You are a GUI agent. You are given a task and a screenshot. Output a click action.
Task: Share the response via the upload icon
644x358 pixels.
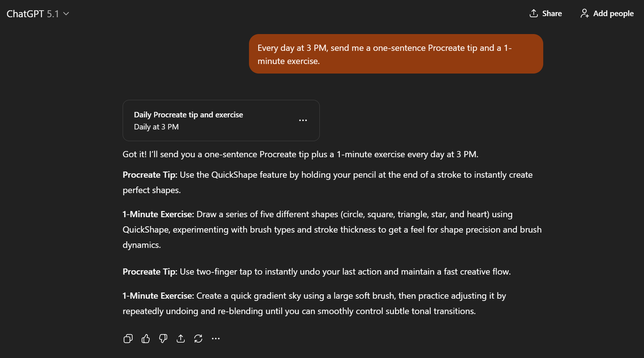point(181,338)
